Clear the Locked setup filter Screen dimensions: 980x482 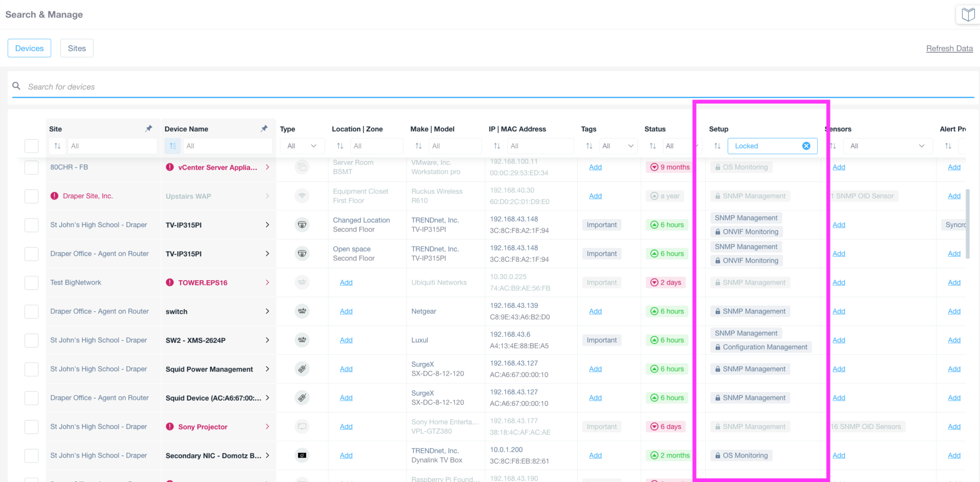(x=806, y=146)
